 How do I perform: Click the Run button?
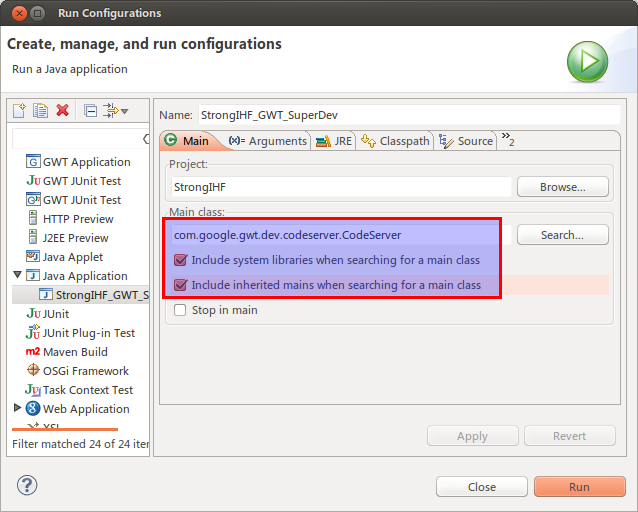point(579,487)
